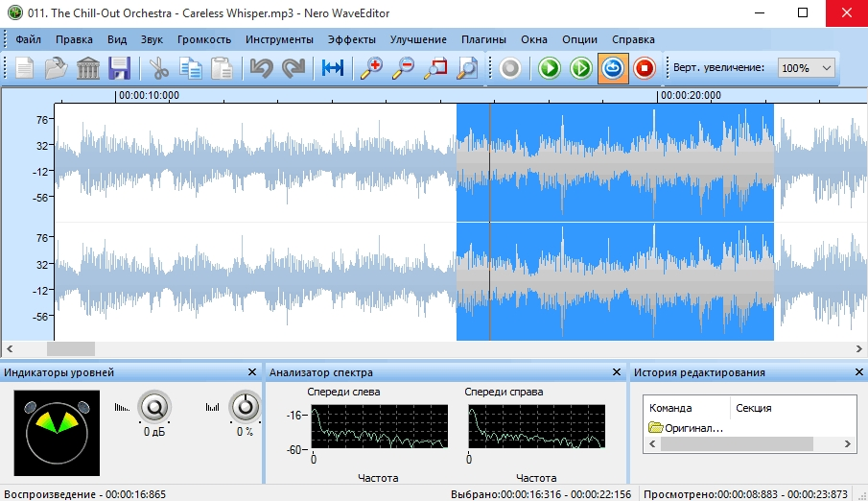
Task: Click the Save (floppy disk) icon
Action: tap(119, 68)
